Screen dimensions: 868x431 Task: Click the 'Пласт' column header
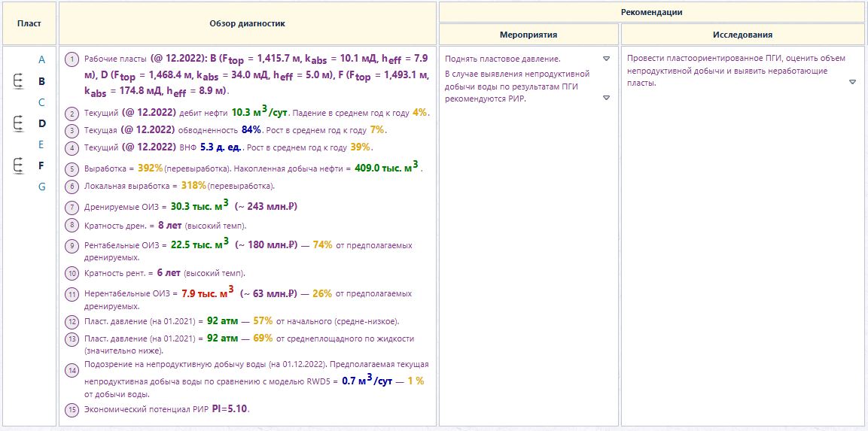click(29, 23)
